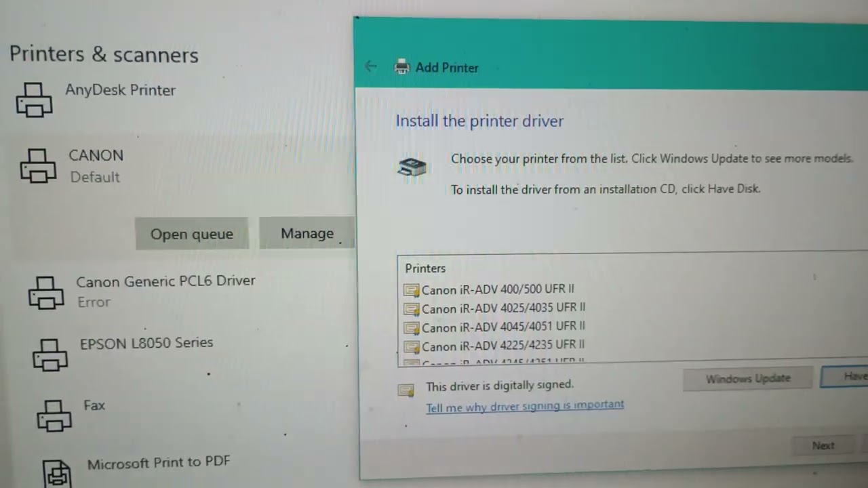The height and width of the screenshot is (488, 868).
Task: Click the icon for Canon iR-ADV 4045/4051 UFR II
Action: pos(411,328)
